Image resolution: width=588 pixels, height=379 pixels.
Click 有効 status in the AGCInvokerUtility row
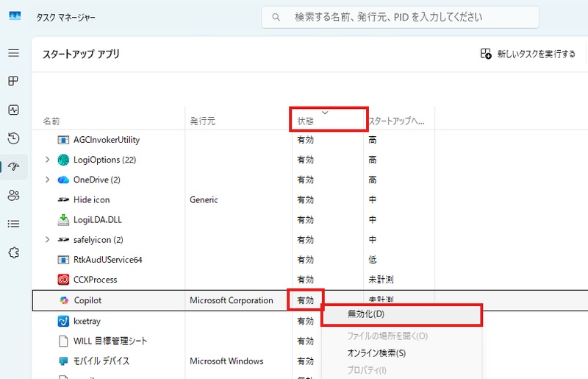click(x=306, y=140)
